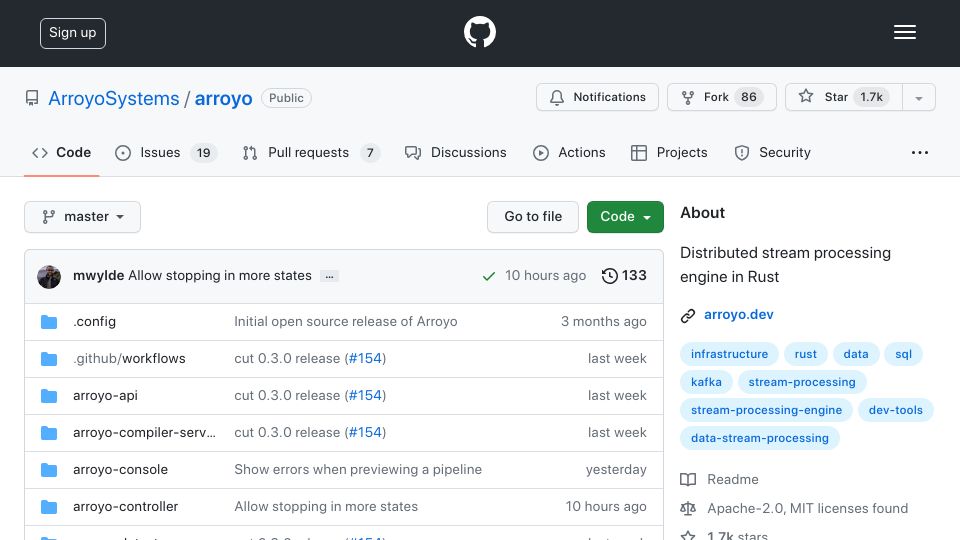Open the Star lists dropdown arrow
This screenshot has width=960, height=540.
pyautogui.click(x=918, y=97)
